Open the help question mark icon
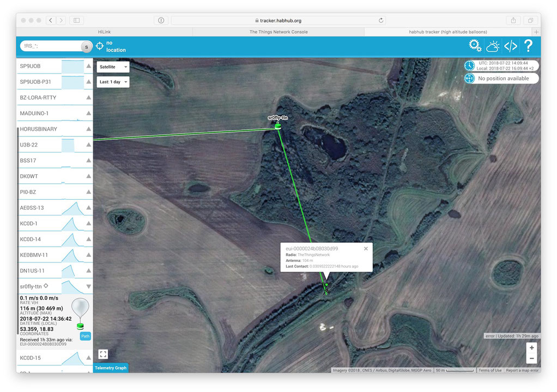 [528, 46]
